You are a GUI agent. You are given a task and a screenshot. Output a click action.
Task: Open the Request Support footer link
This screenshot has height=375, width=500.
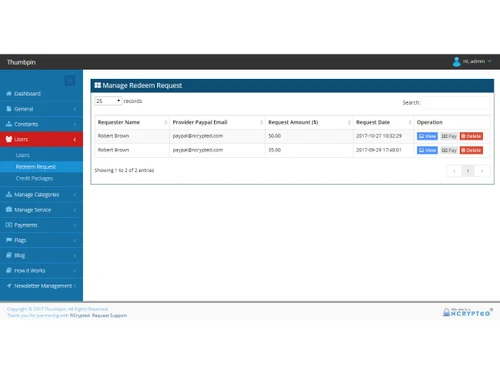point(109,315)
